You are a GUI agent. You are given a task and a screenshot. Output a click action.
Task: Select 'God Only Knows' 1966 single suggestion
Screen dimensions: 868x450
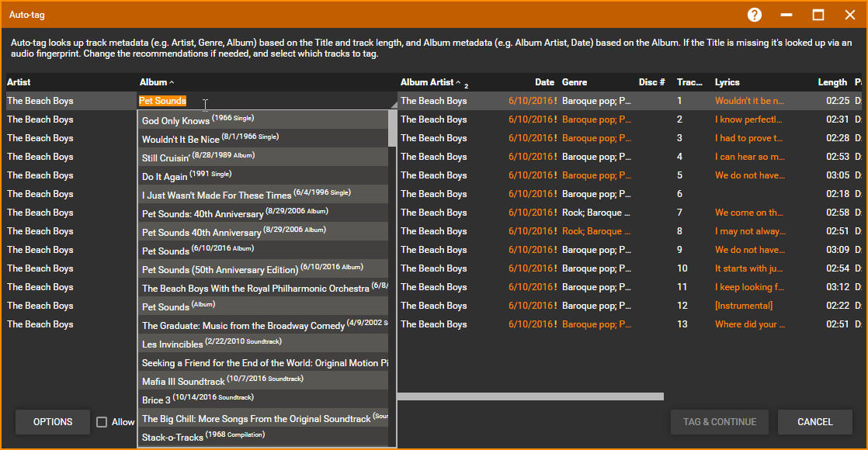click(x=176, y=121)
